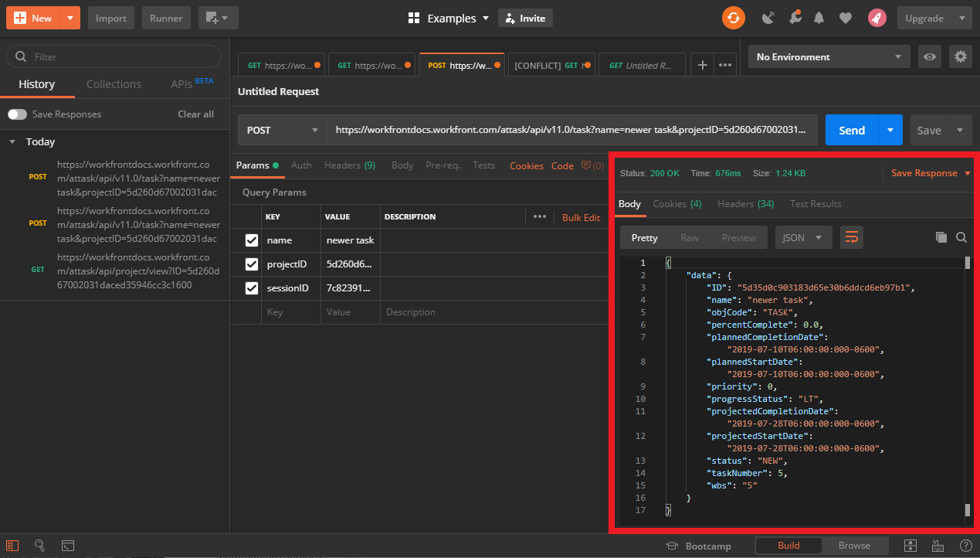The image size is (980, 558).
Task: Search within the response body
Action: pyautogui.click(x=961, y=238)
